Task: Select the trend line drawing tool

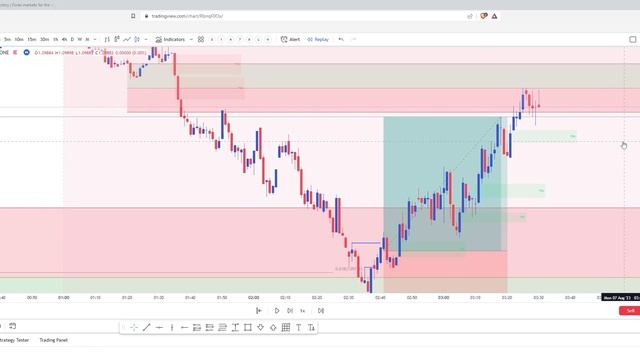Action: tap(147, 327)
